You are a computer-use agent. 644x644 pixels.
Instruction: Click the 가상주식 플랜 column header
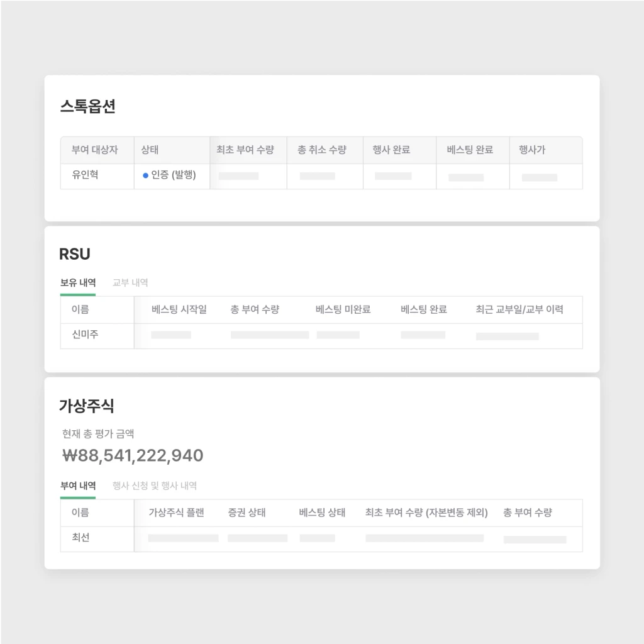point(176,513)
